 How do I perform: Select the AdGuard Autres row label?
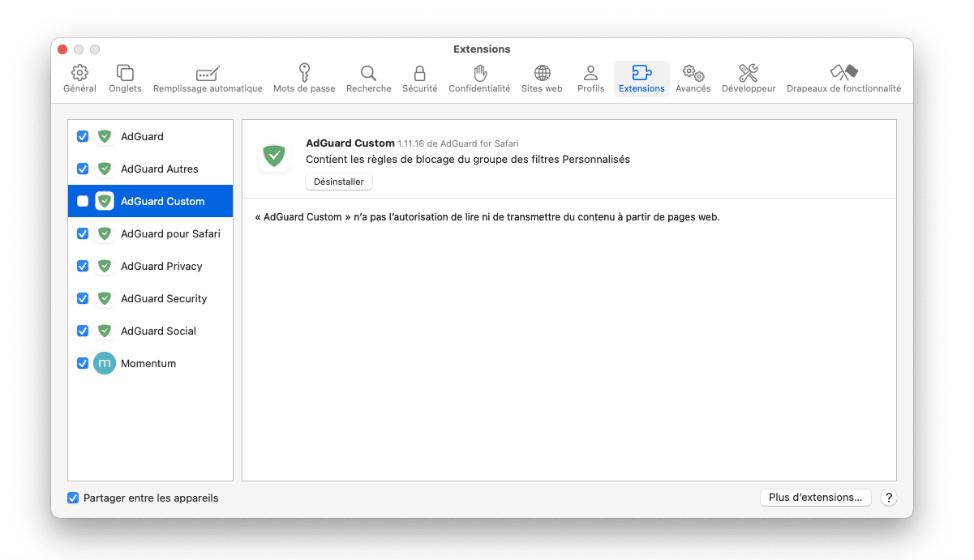point(160,169)
